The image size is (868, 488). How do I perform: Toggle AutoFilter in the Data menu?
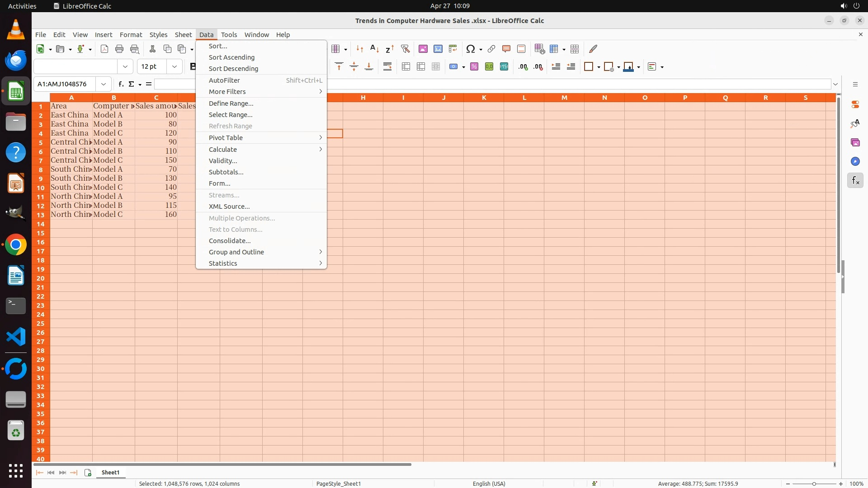[224, 80]
